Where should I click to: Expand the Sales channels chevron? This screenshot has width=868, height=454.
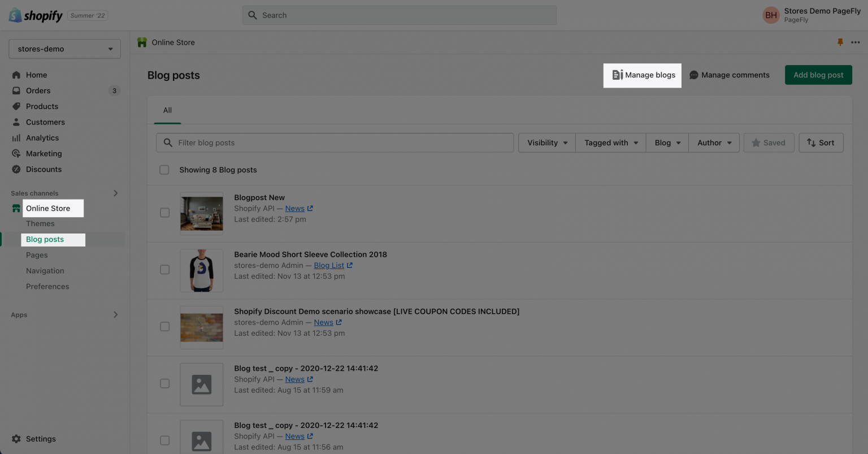point(115,193)
